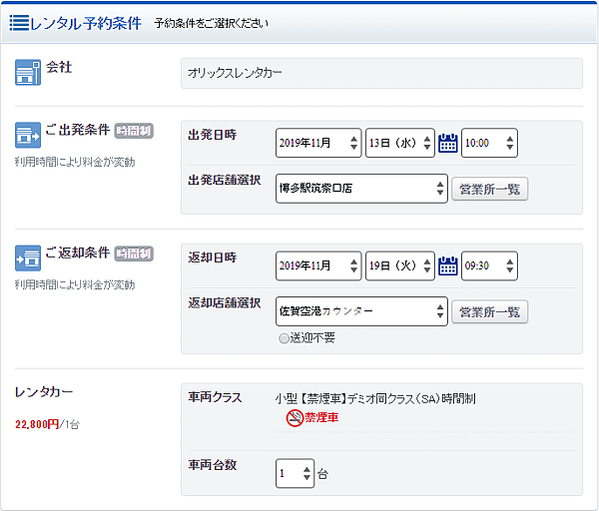
Task: Select the 送迎不要 radio button
Action: 284,338
